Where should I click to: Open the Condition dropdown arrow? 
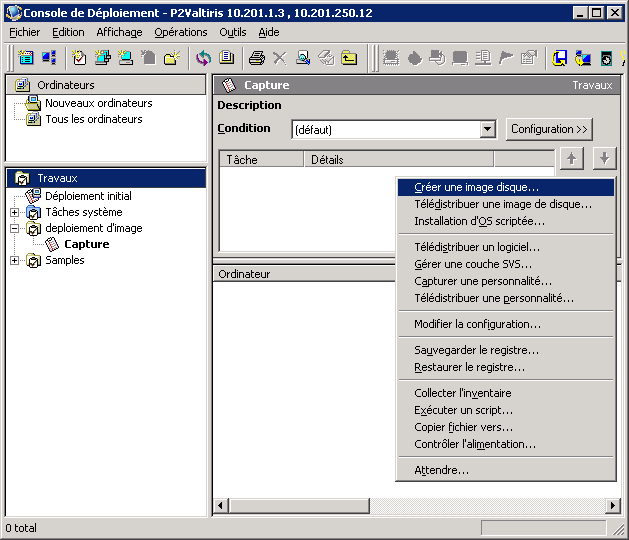(x=487, y=129)
